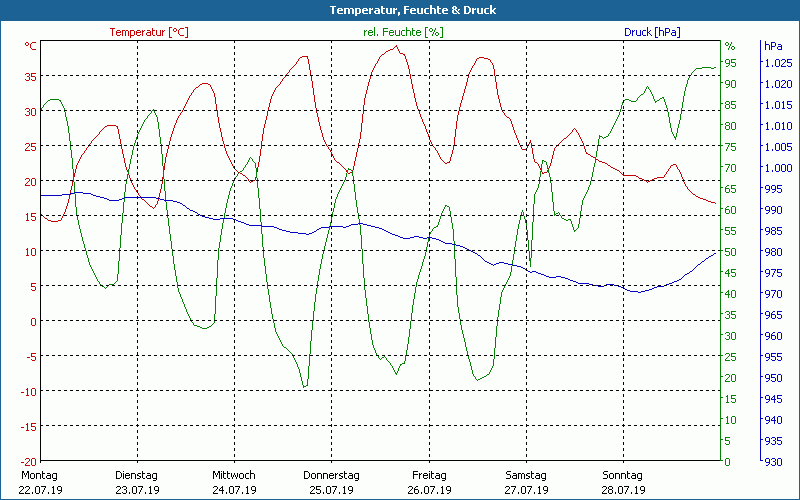
Task: Click "980" on the blue pressure axis
Action: click(773, 252)
